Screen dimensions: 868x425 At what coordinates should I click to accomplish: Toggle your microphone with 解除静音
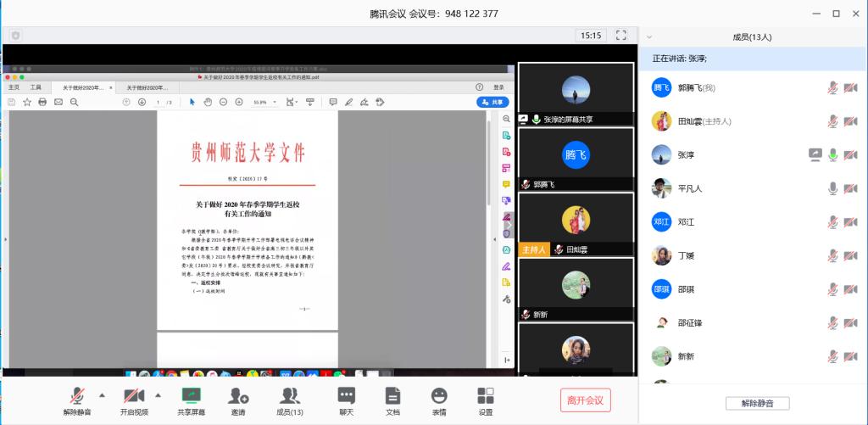pos(77,396)
